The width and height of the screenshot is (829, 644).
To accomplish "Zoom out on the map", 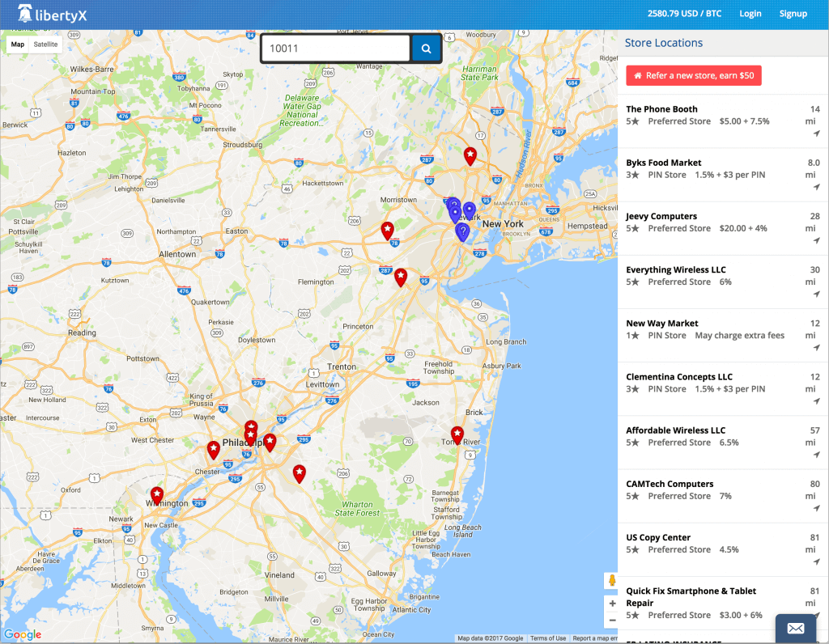I will tap(612, 621).
